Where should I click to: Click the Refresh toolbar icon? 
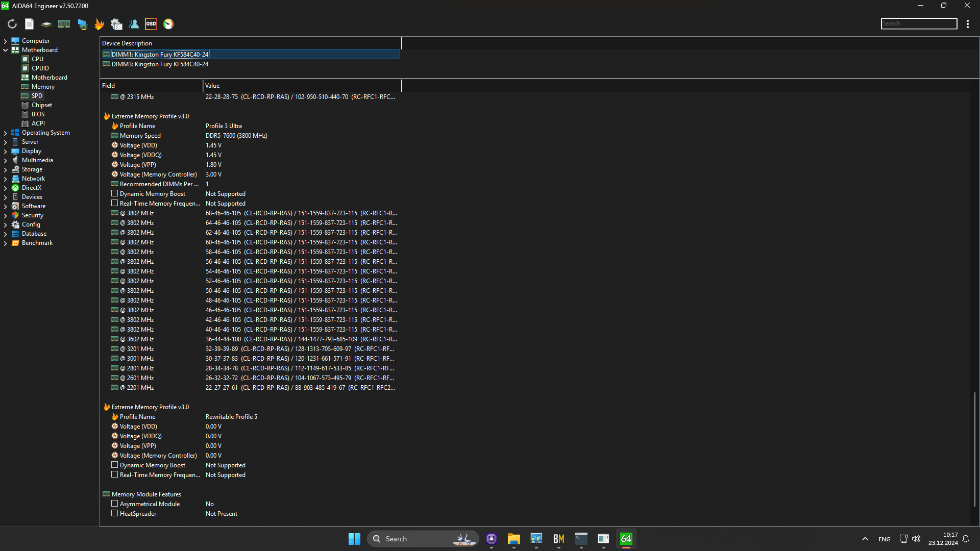[x=12, y=24]
